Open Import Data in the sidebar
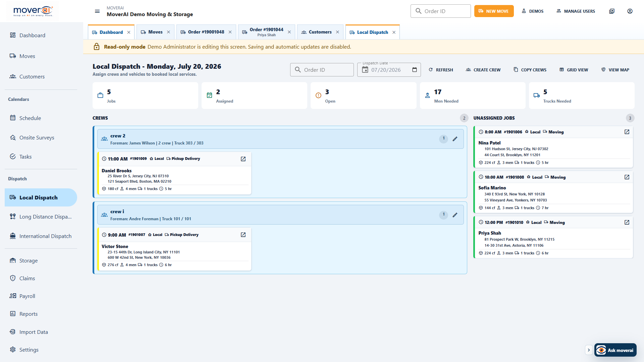Viewport: 644px width, 362px height. pos(41,332)
